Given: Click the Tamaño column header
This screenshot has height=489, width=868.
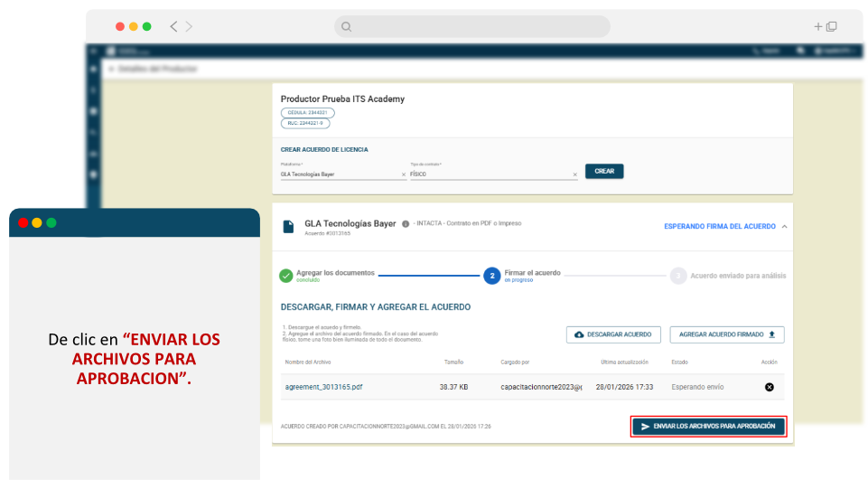Looking at the screenshot, I should coord(454,362).
